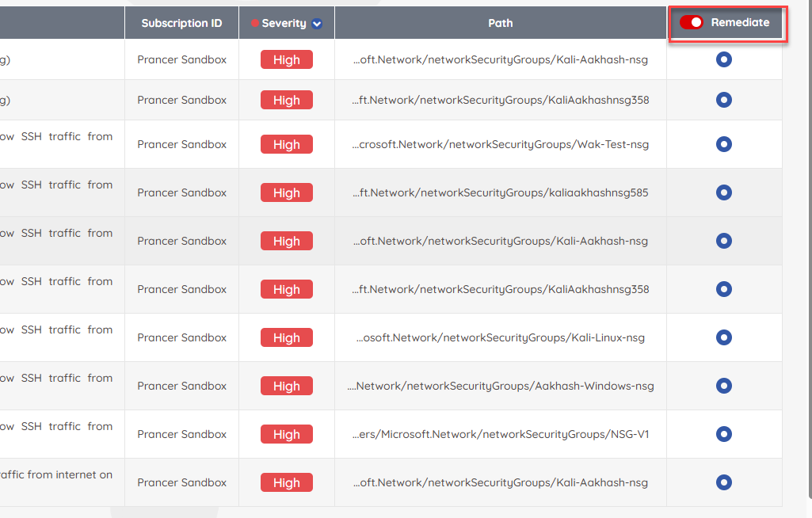This screenshot has width=812, height=518.
Task: Click path text ending Wak-Test-nsg
Action: coord(500,144)
